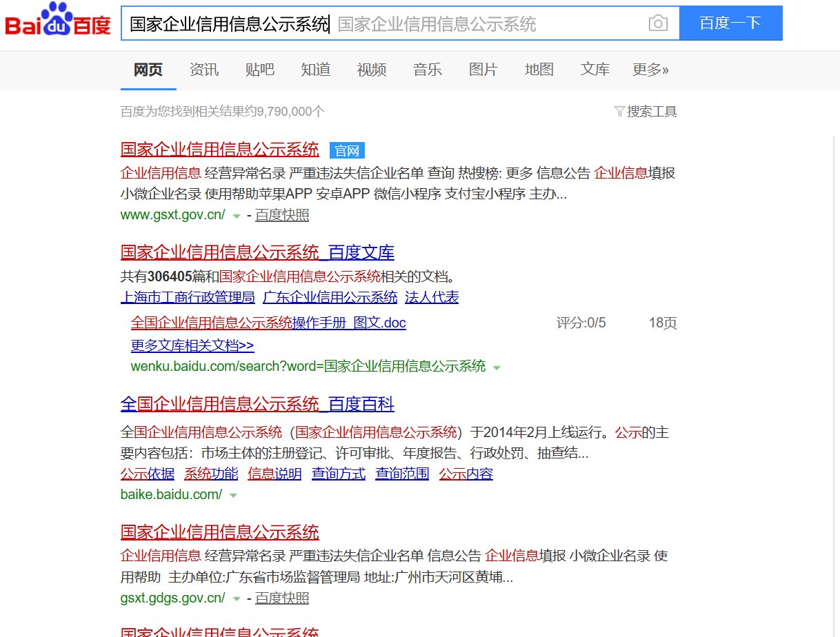Screen dimensions: 840x637
Task: Expand the dropdown arrow next to www.gsxt.gov.cn
Action: click(x=237, y=215)
